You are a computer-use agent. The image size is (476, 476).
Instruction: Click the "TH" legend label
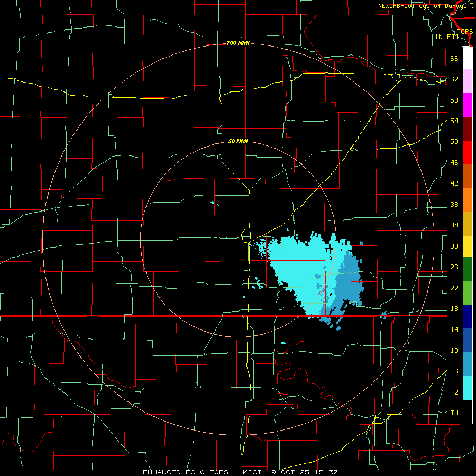pyautogui.click(x=454, y=413)
